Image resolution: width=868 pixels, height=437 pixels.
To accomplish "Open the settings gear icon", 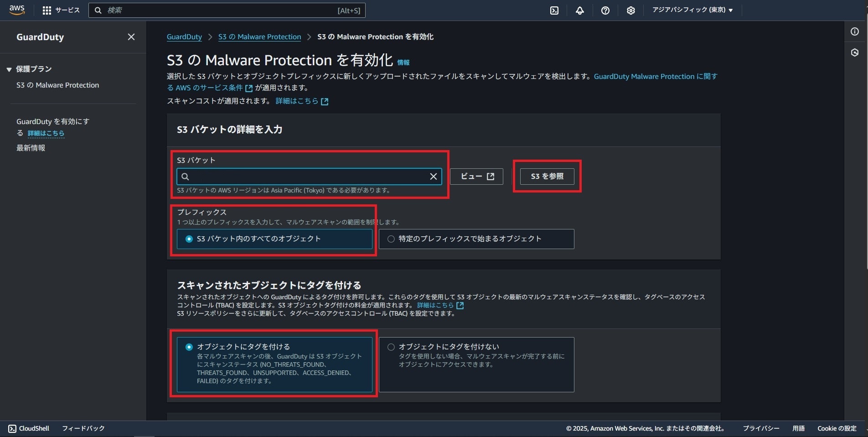I will point(630,10).
